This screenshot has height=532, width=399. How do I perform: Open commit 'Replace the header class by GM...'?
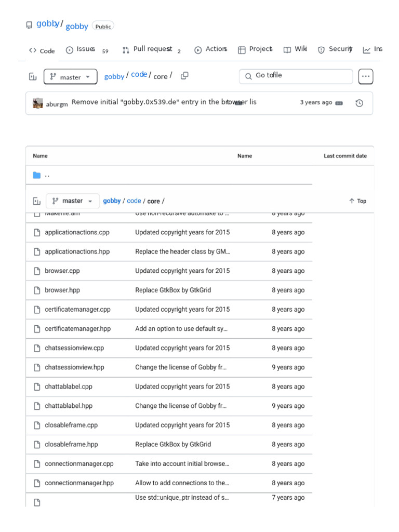[x=182, y=251]
